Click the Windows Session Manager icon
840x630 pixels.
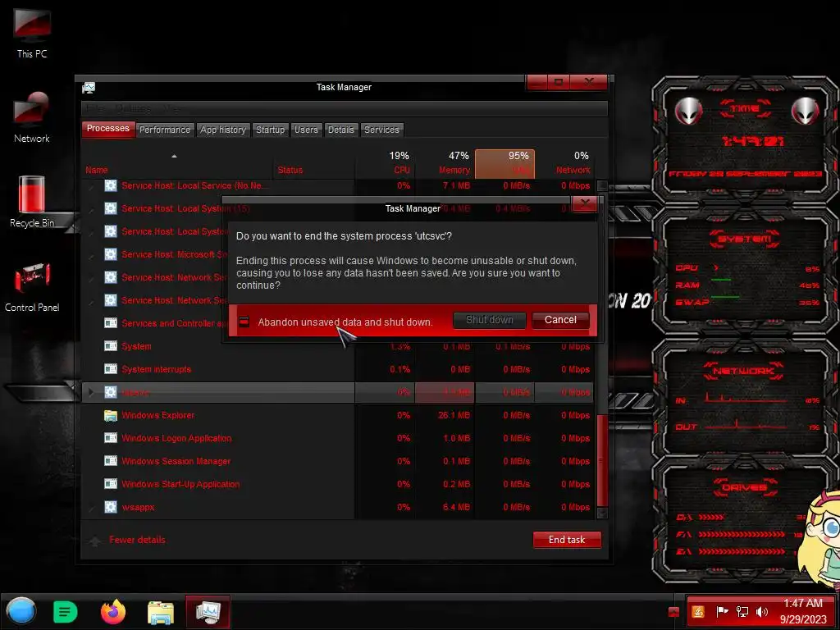click(x=111, y=461)
